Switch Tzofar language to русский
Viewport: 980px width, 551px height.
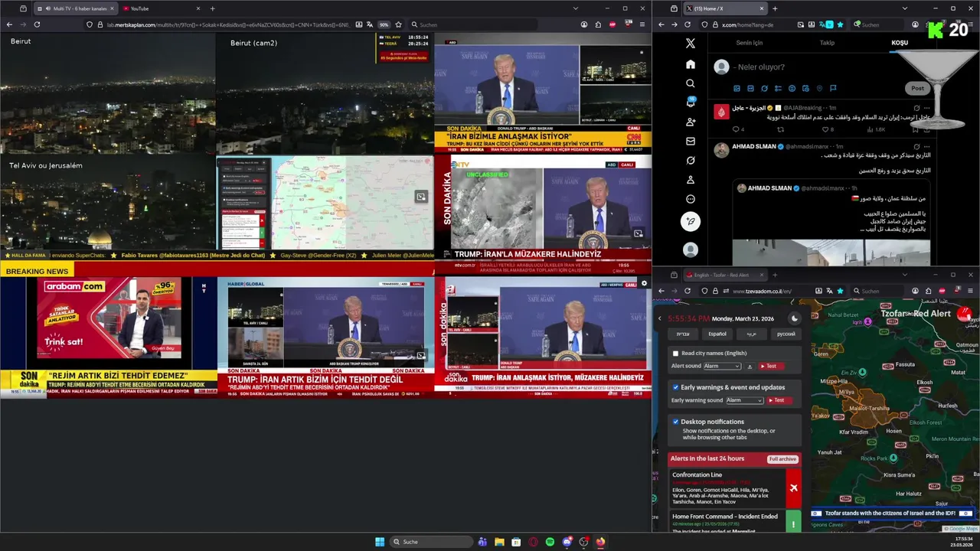(786, 334)
